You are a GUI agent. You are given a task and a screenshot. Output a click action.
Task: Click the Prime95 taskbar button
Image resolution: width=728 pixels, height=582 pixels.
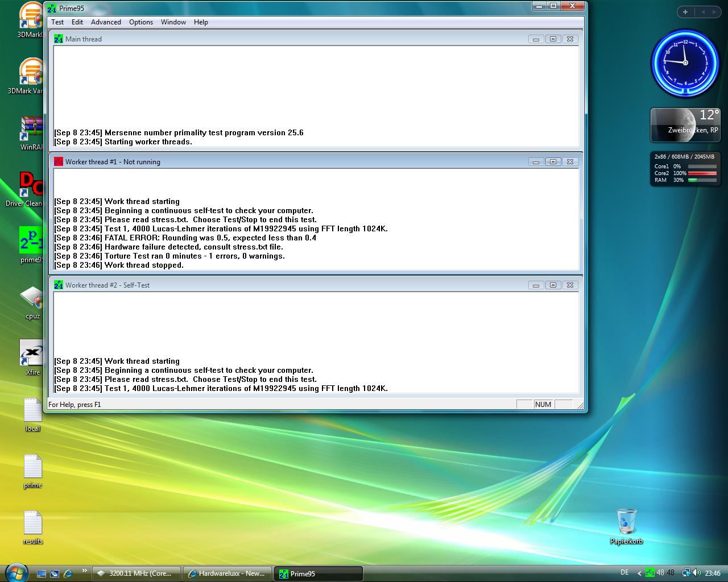point(318,573)
